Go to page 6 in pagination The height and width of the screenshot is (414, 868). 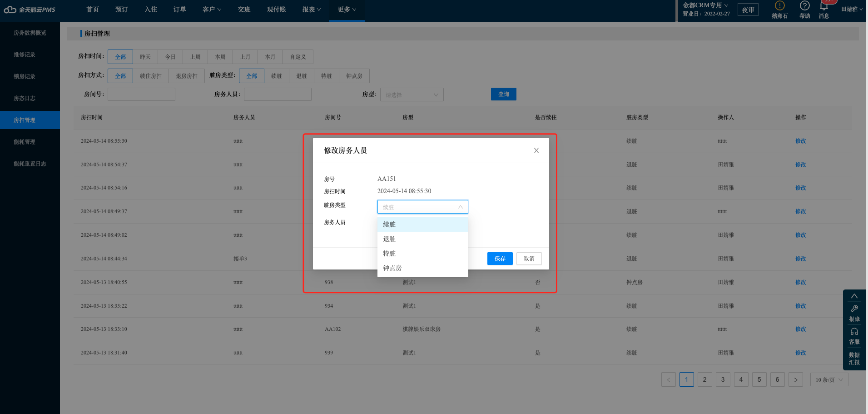pyautogui.click(x=778, y=379)
